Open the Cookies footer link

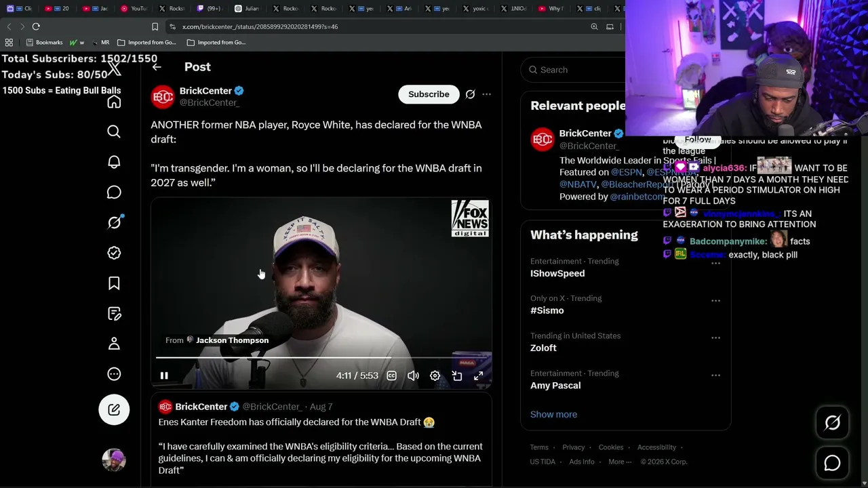point(610,447)
